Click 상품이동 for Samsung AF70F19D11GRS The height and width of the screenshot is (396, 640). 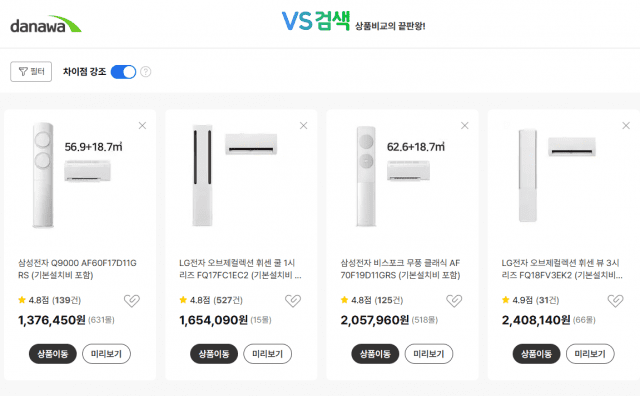click(x=375, y=354)
